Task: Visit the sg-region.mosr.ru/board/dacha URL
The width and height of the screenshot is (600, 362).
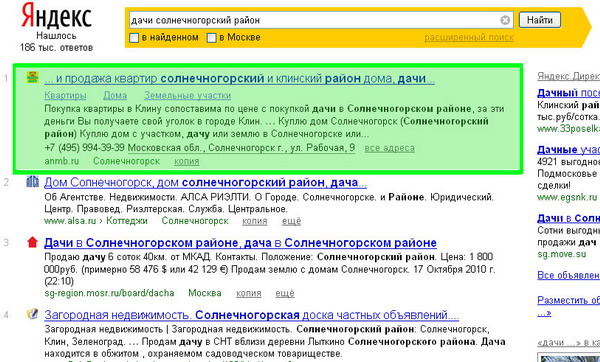Action: point(109,293)
